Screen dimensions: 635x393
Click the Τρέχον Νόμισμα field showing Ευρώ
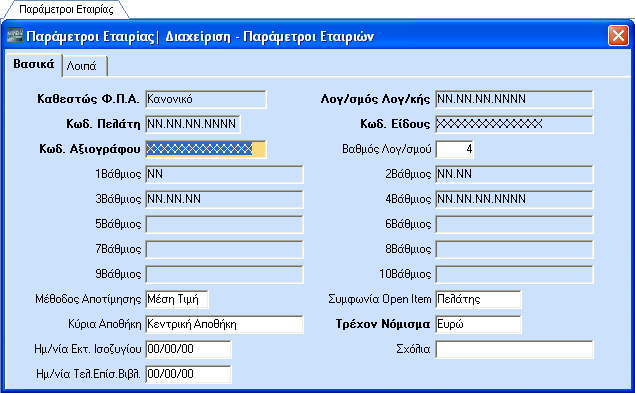[x=478, y=324]
